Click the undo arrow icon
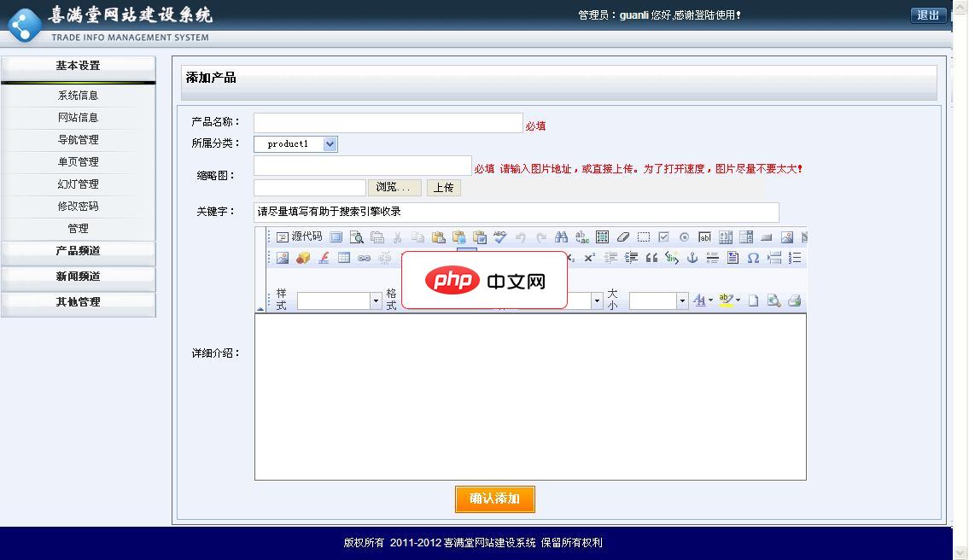This screenshot has width=969, height=560. 520,236
